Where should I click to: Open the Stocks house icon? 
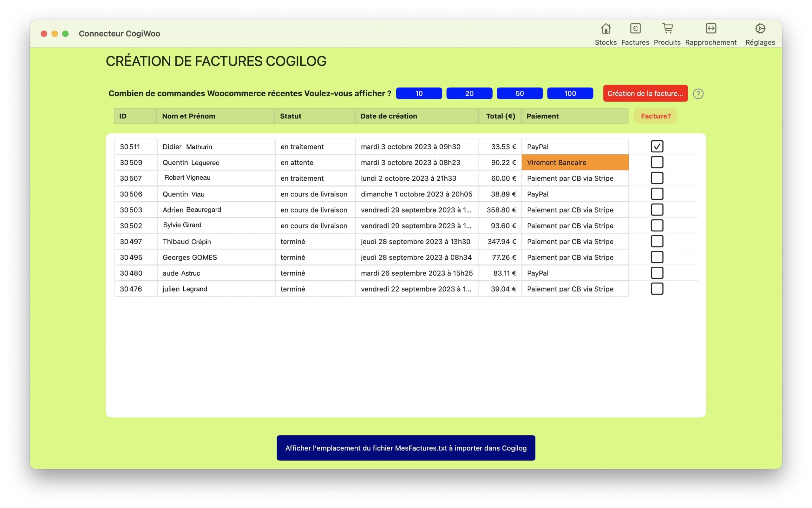[606, 29]
